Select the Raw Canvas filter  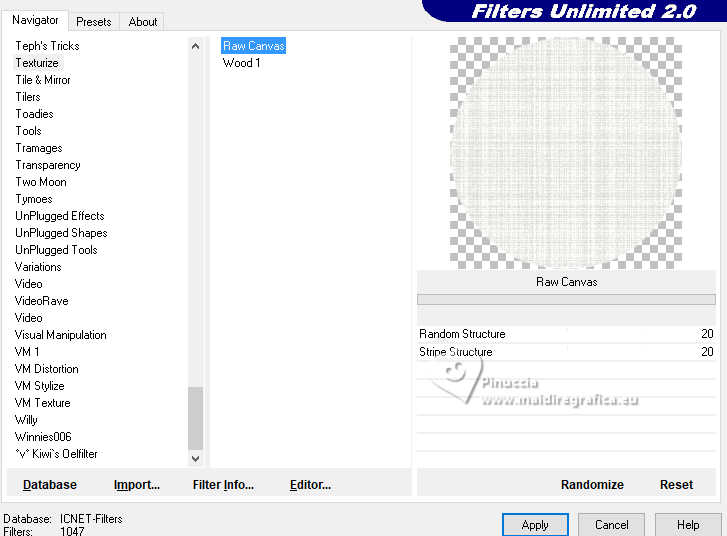[x=254, y=46]
